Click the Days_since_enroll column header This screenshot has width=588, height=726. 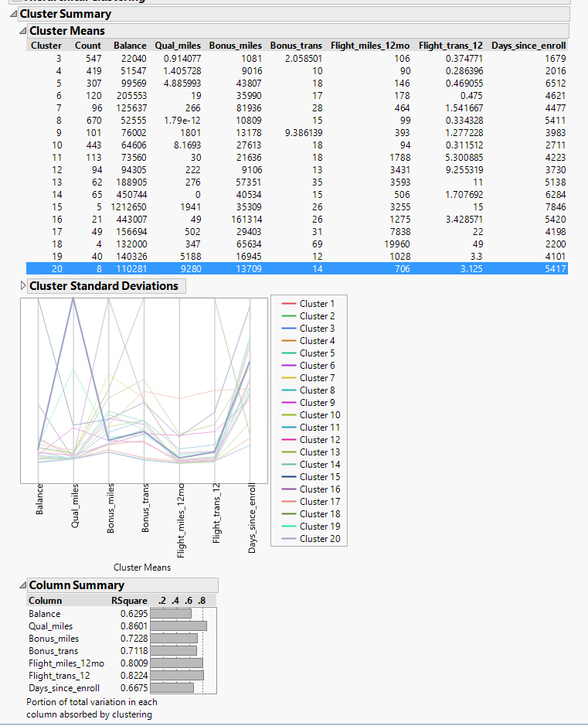tap(529, 46)
